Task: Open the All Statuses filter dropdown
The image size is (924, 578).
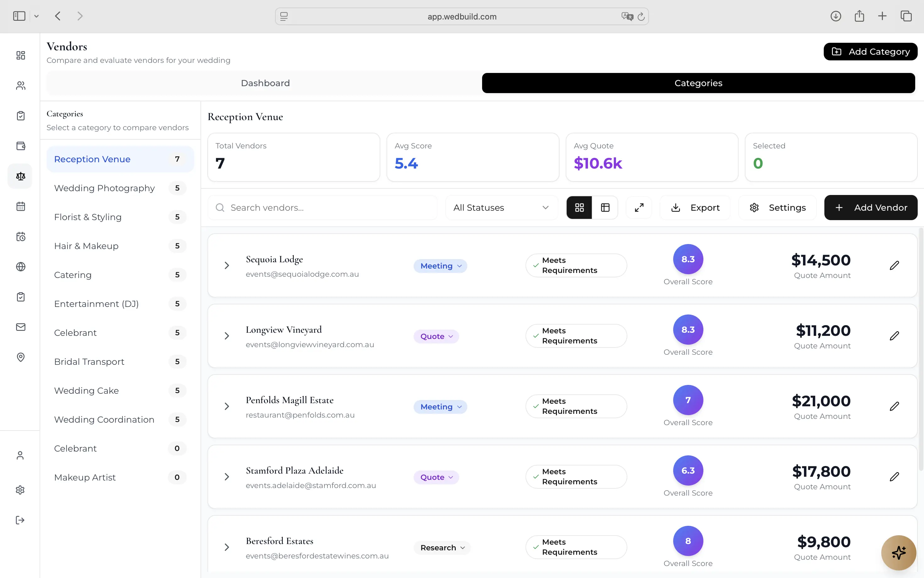Action: coord(502,208)
